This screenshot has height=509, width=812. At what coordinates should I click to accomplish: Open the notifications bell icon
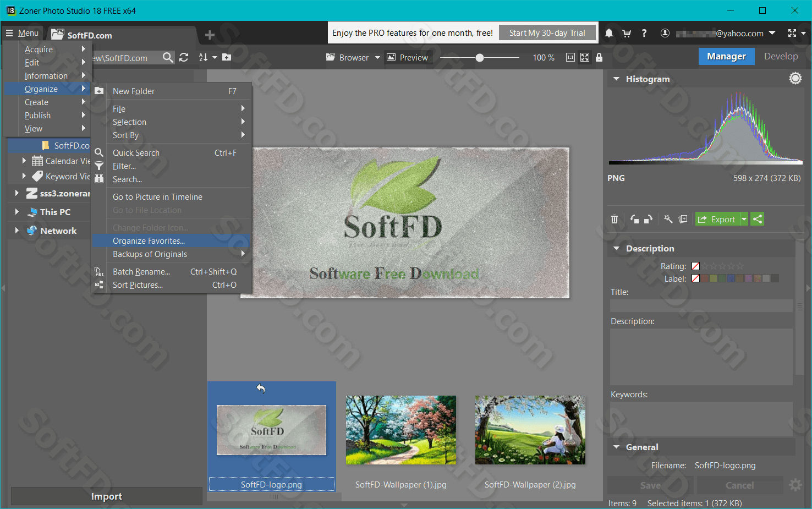[x=609, y=33]
